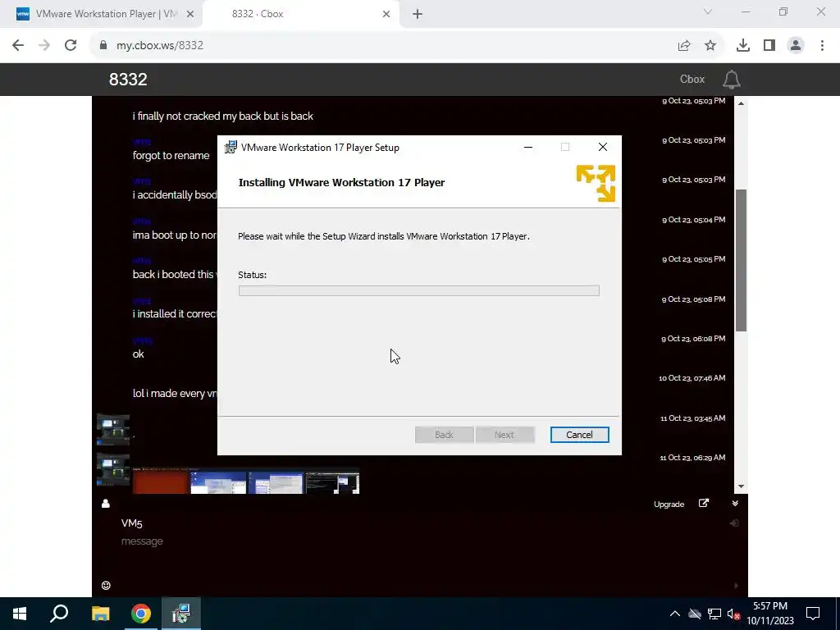Screen dimensions: 840x630
Task: Pop out the chat in a new window
Action: [704, 503]
